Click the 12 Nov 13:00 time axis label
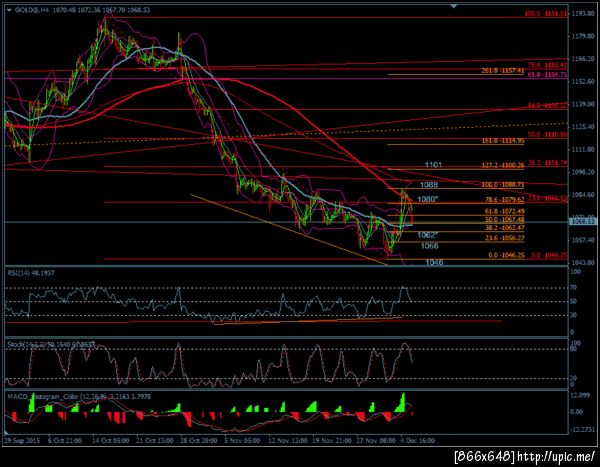 click(x=288, y=441)
